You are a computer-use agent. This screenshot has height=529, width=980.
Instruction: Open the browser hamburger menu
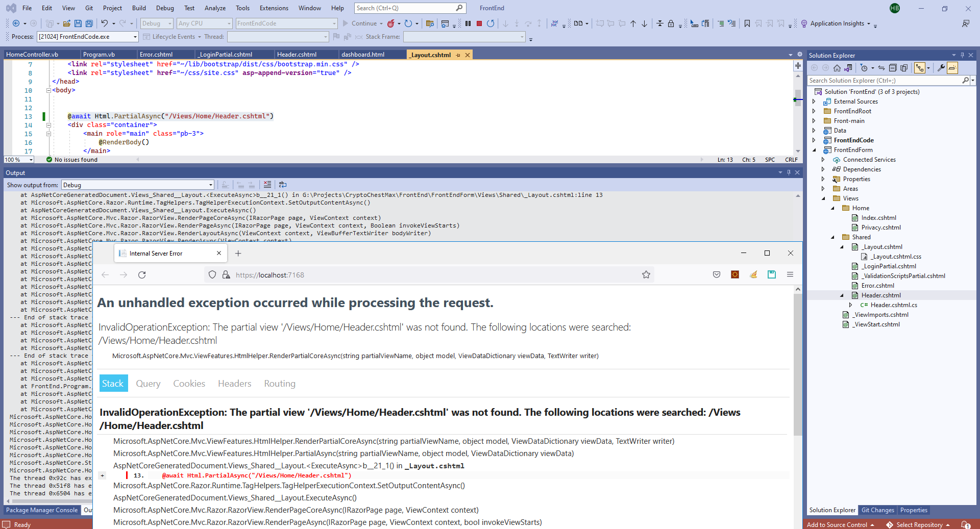click(x=790, y=275)
